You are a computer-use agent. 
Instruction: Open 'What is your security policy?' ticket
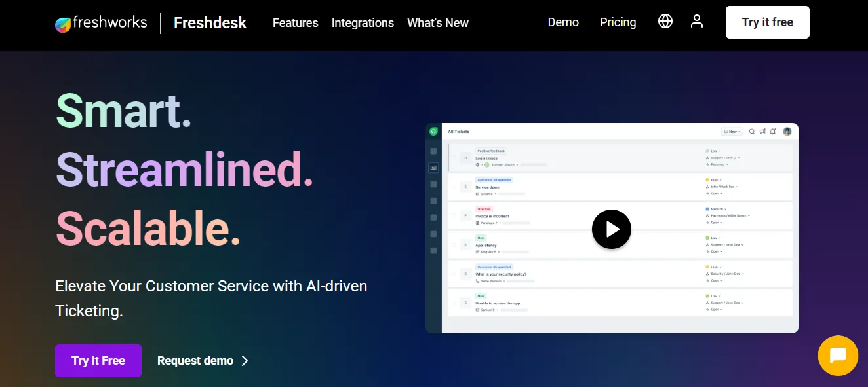501,274
